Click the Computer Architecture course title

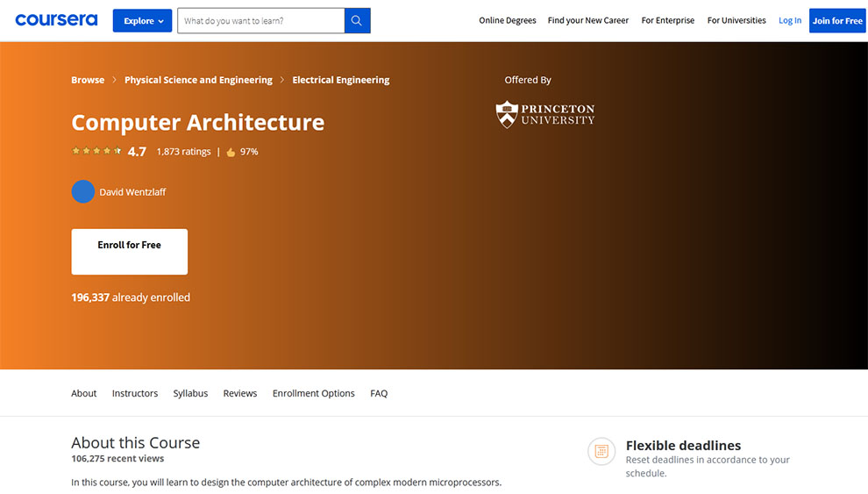pyautogui.click(x=197, y=122)
